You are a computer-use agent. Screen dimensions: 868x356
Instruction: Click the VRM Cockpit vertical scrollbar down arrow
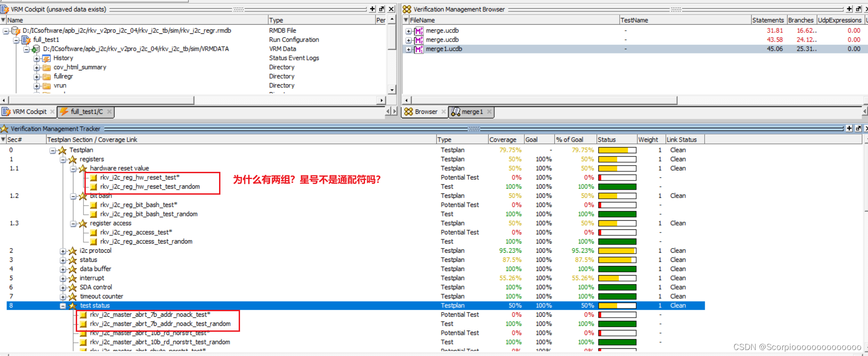pos(392,90)
